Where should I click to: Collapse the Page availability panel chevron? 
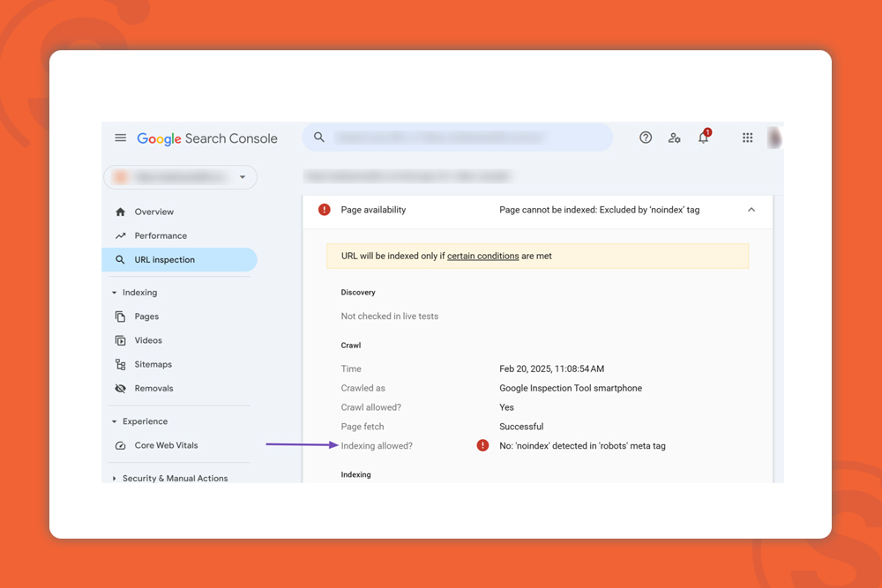coord(751,210)
